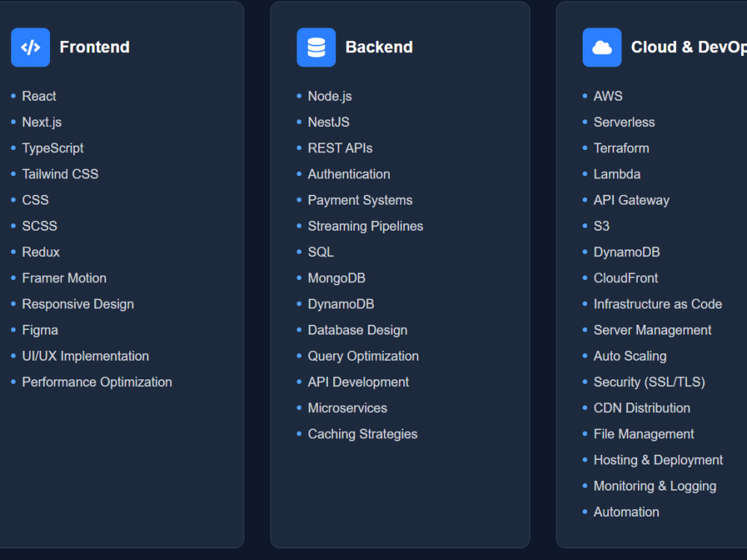
Task: Click DynamoDB in the Cloud list
Action: coord(627,252)
